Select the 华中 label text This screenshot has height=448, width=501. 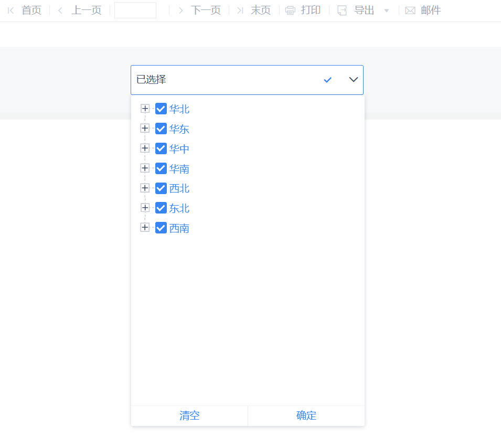point(179,148)
